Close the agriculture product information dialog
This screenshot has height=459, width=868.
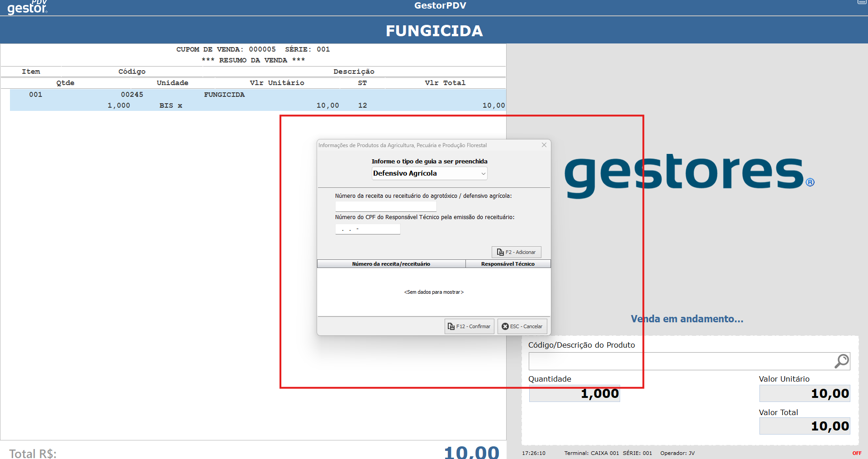tap(544, 145)
